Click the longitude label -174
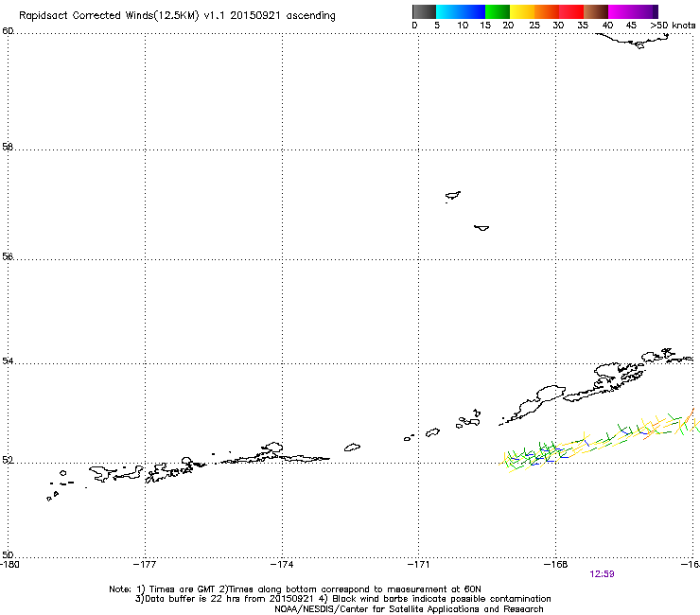The image size is (700, 615). [x=282, y=565]
